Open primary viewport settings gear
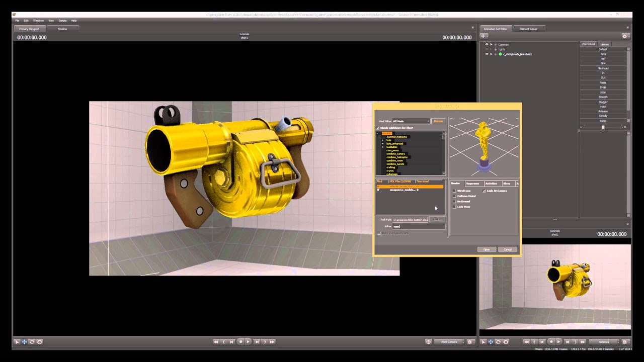Image resolution: width=644 pixels, height=362 pixels. click(x=470, y=341)
